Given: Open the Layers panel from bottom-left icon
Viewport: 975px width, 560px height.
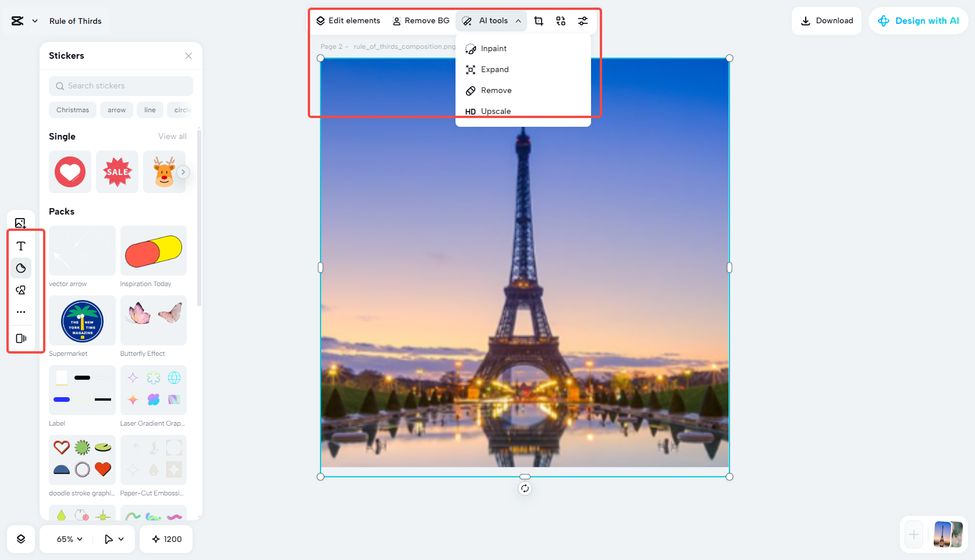Looking at the screenshot, I should [21, 539].
